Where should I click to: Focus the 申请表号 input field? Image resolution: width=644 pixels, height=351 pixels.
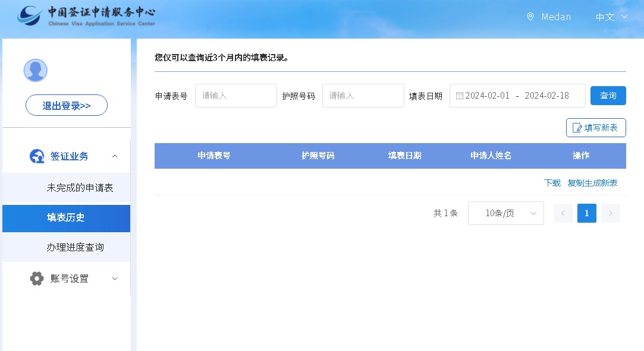point(235,96)
